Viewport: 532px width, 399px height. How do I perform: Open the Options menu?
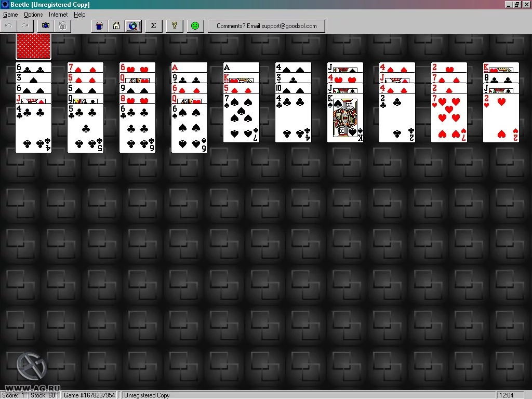pyautogui.click(x=33, y=15)
